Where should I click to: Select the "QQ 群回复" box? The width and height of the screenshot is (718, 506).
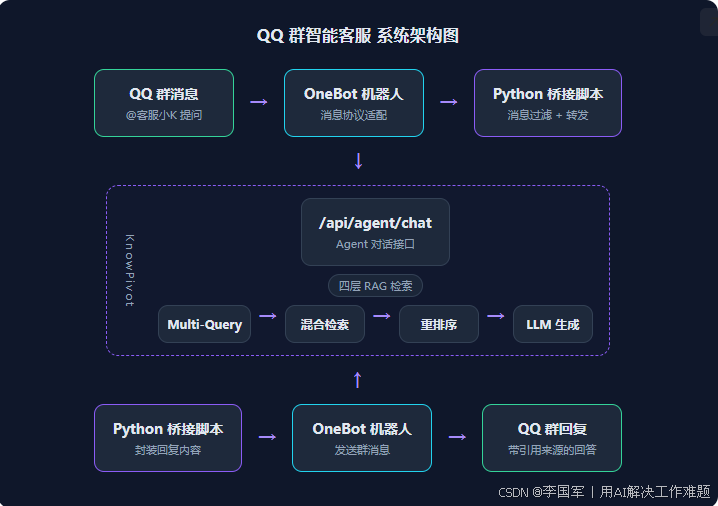click(552, 438)
